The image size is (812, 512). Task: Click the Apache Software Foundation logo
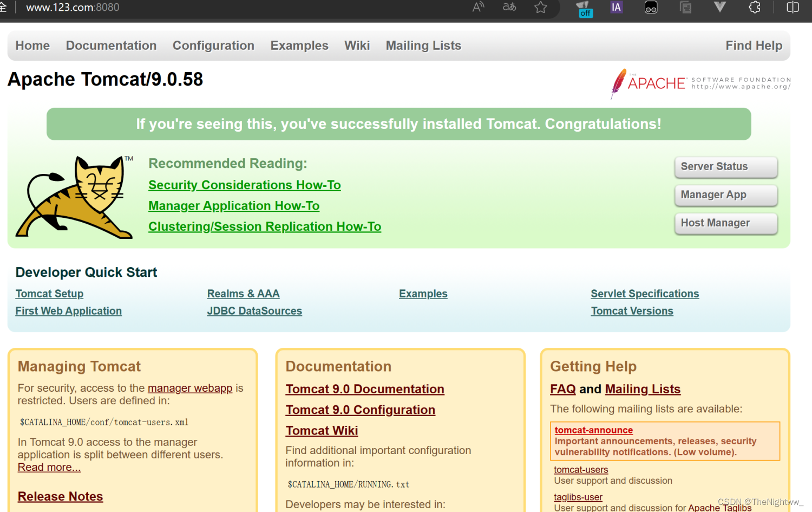click(x=700, y=83)
